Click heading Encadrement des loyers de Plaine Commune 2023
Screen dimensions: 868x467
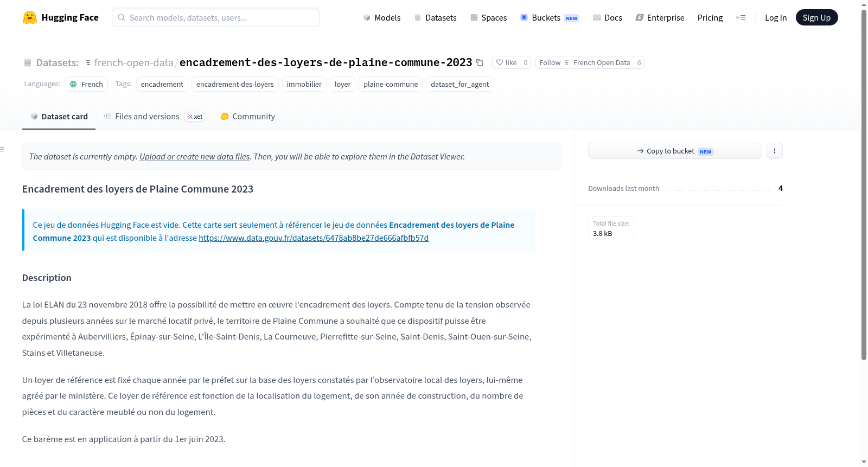tap(138, 189)
